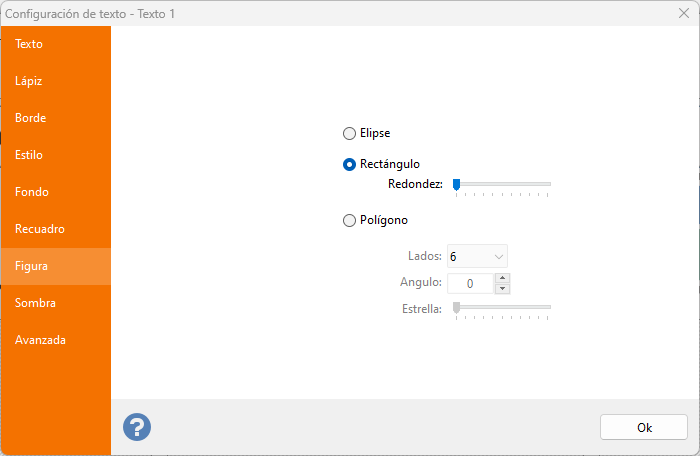Open the Lados dropdown list
Viewport: 700px width, 456px height.
pos(478,257)
